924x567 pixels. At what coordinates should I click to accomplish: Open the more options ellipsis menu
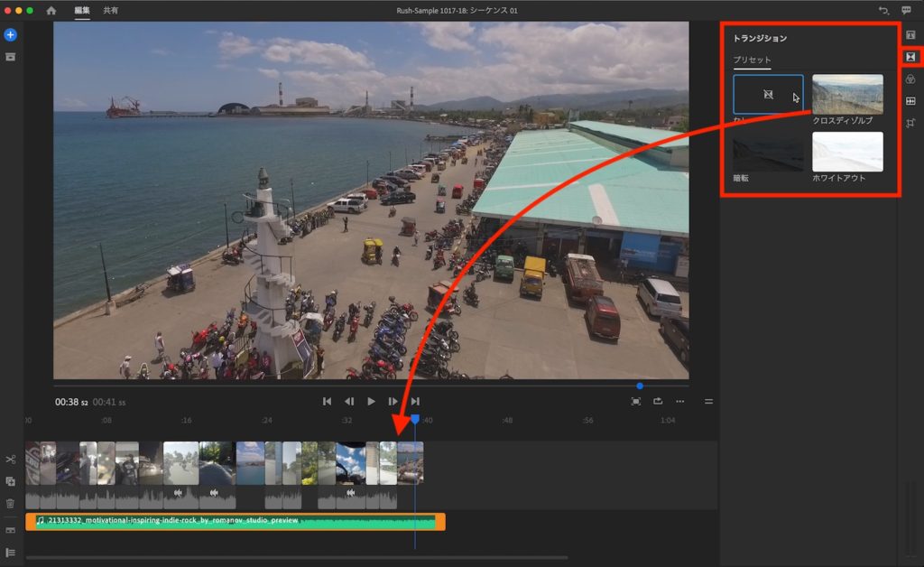point(679,401)
